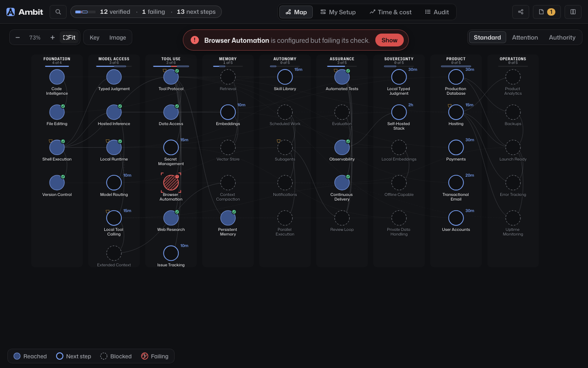The width and height of the screenshot is (588, 368).
Task: Select the Hosted Inference node
Action: point(114,112)
